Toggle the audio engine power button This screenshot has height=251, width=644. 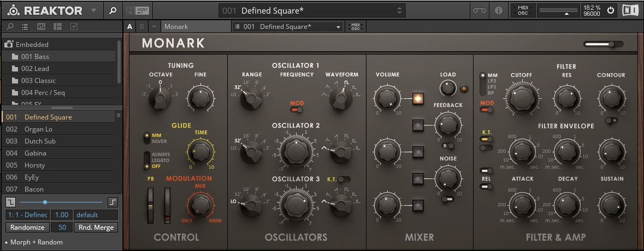[611, 10]
